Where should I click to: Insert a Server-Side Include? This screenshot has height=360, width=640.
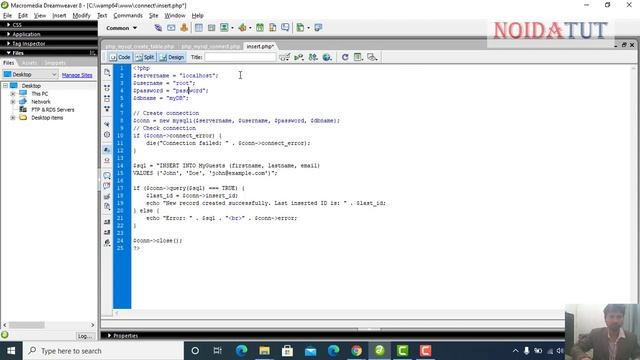pyautogui.click(x=272, y=28)
